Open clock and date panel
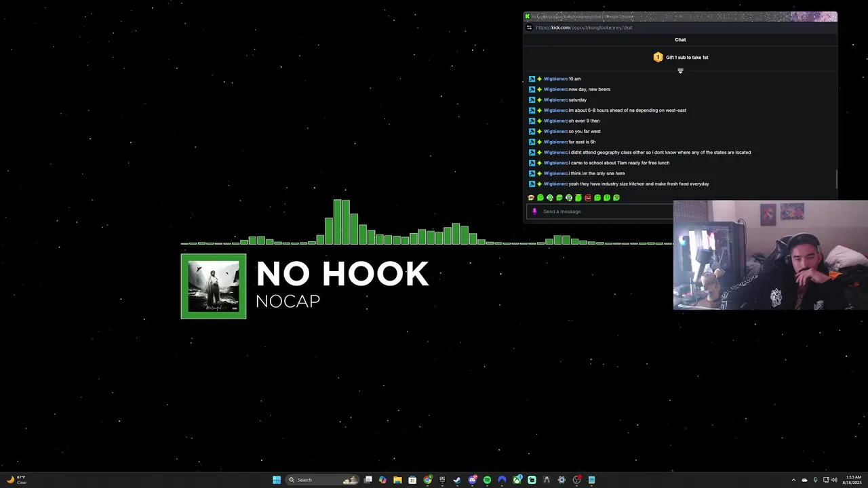Screen dimensions: 868x488 point(853,480)
